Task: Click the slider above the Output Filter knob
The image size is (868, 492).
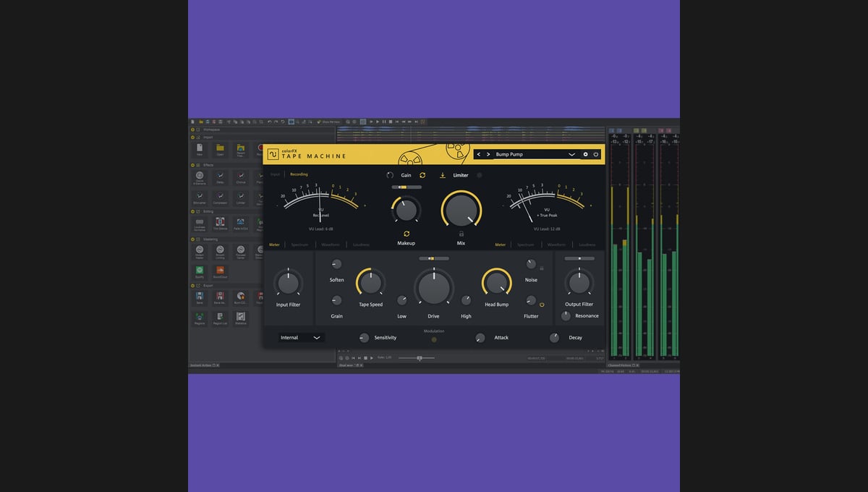Action: (579, 258)
